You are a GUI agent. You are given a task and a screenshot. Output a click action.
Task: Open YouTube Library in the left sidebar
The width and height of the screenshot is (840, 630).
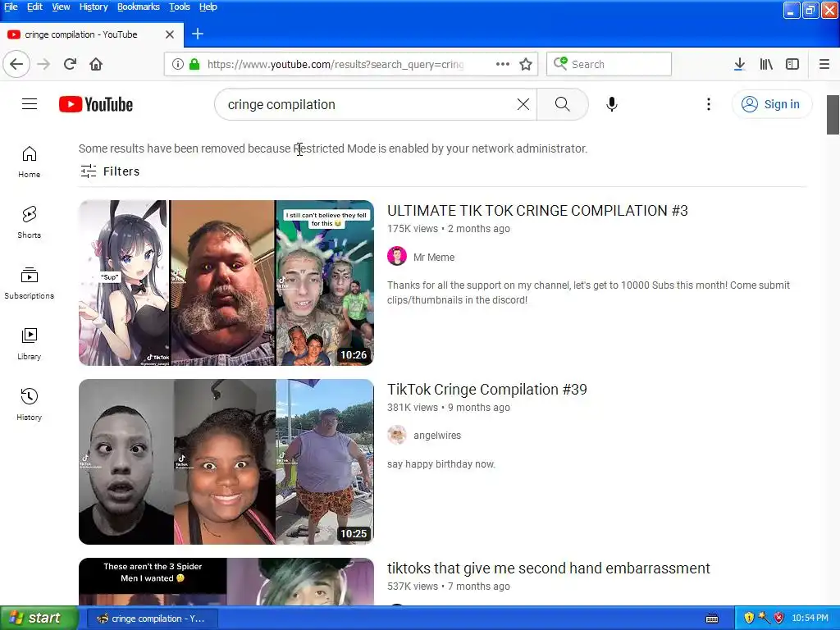click(29, 344)
